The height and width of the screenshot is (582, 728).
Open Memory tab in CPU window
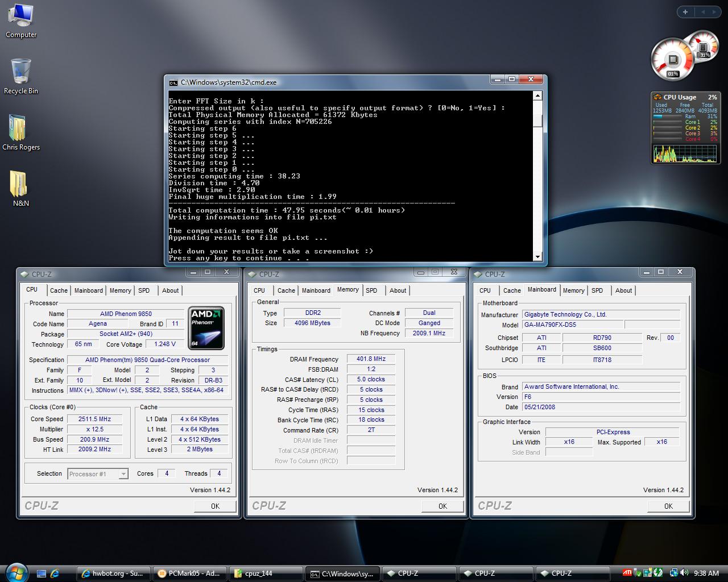[x=121, y=290]
